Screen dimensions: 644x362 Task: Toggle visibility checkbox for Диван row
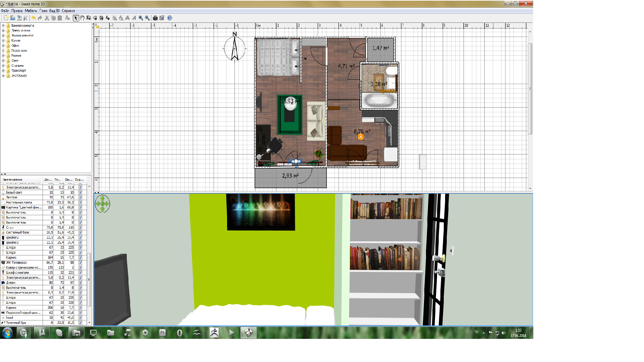80,283
